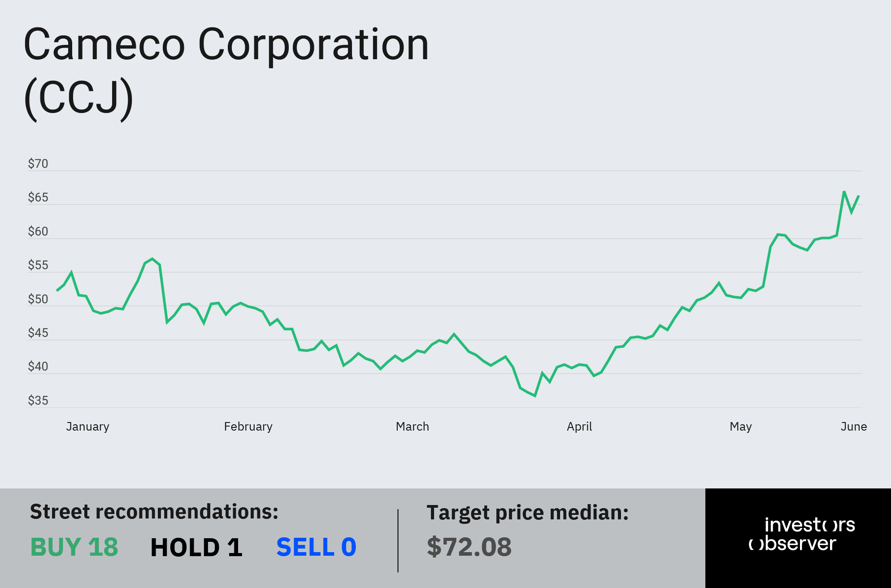
Task: Select the May axis label
Action: [741, 427]
